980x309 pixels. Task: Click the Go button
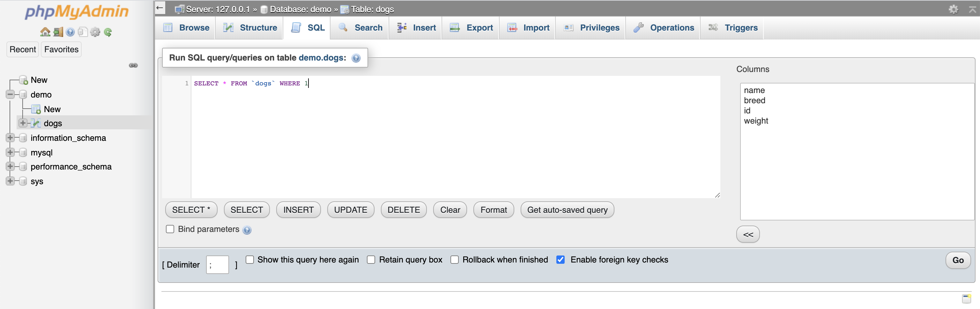958,260
